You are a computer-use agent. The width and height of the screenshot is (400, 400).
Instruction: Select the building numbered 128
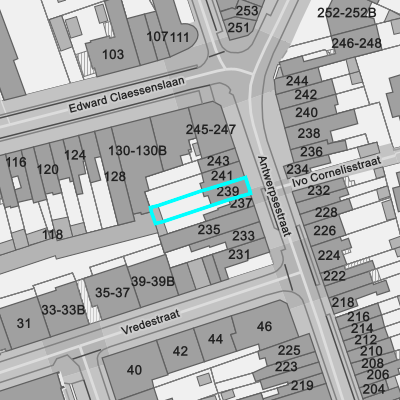coord(115,176)
